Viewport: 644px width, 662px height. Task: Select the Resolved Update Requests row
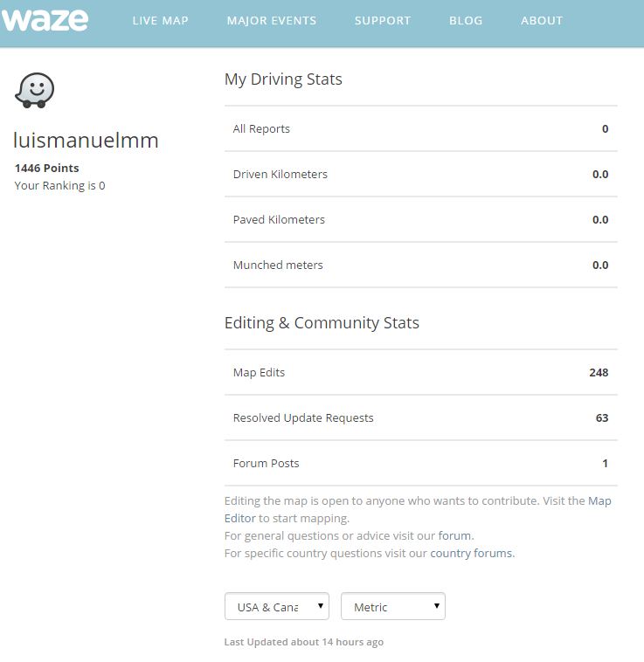coord(420,418)
